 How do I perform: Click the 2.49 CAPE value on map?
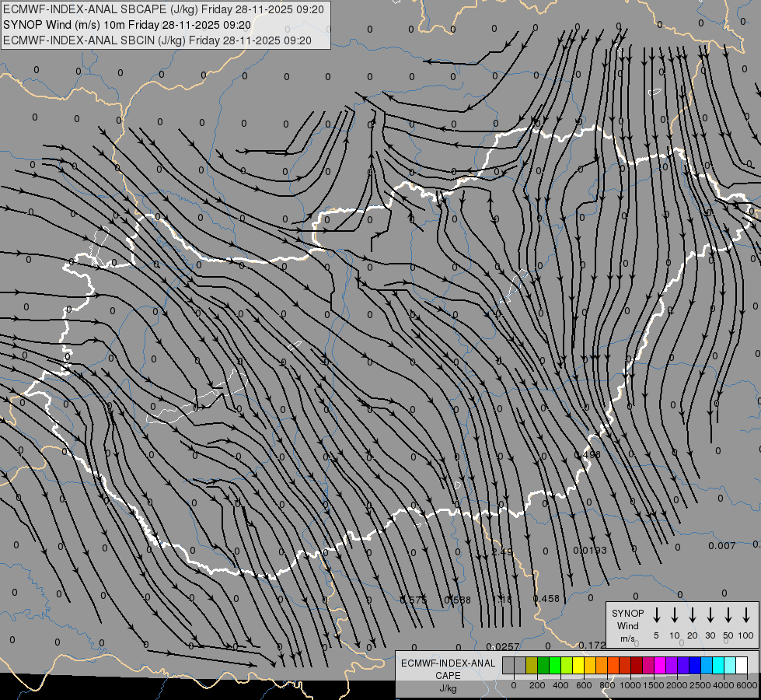[x=502, y=552]
